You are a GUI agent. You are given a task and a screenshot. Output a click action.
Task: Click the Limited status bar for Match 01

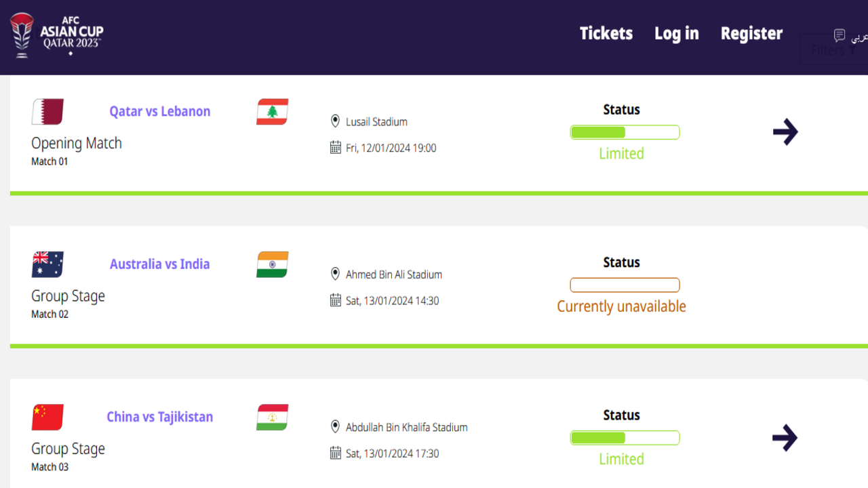[x=625, y=132]
